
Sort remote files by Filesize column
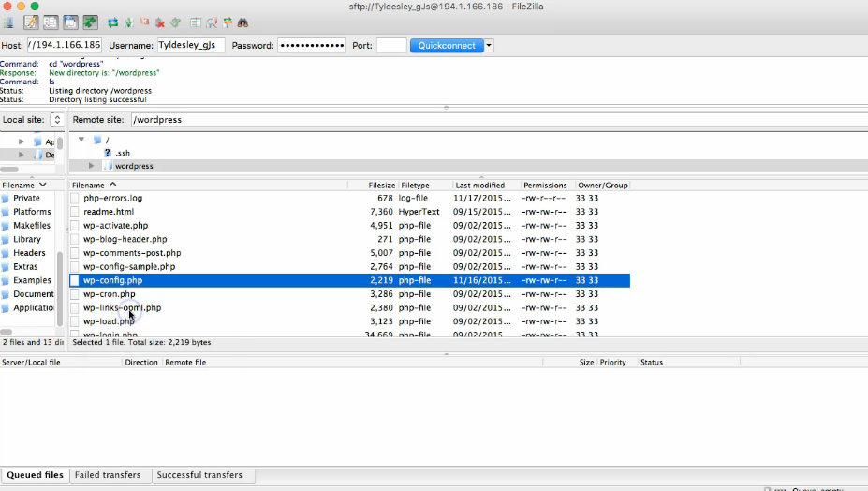coord(381,186)
